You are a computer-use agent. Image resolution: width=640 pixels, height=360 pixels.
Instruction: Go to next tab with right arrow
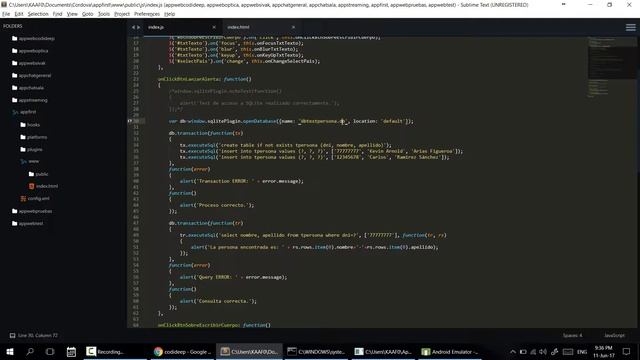coord(139,27)
